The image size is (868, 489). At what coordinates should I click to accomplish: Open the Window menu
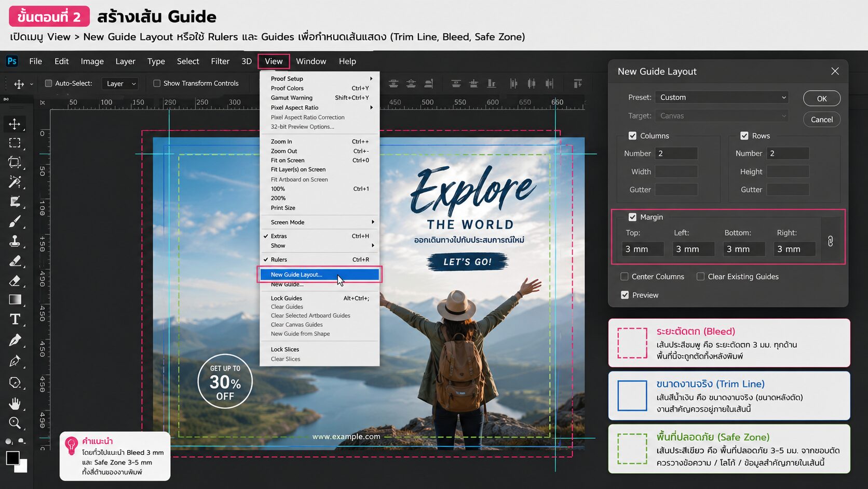click(x=311, y=61)
